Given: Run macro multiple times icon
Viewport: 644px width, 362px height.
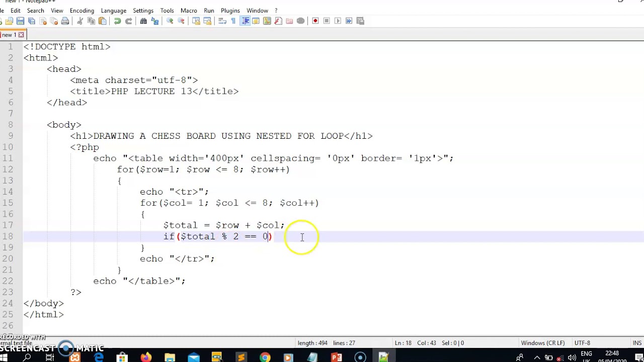Looking at the screenshot, I should (349, 21).
